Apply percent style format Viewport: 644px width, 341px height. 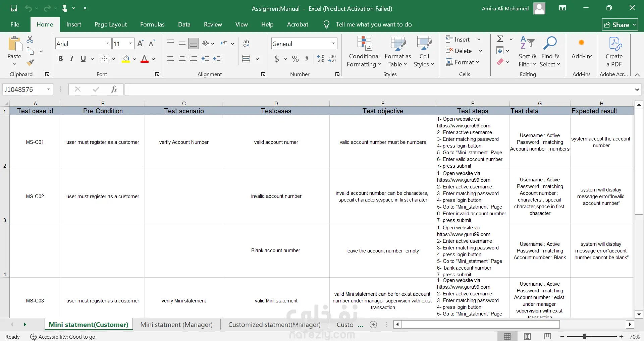click(x=296, y=59)
